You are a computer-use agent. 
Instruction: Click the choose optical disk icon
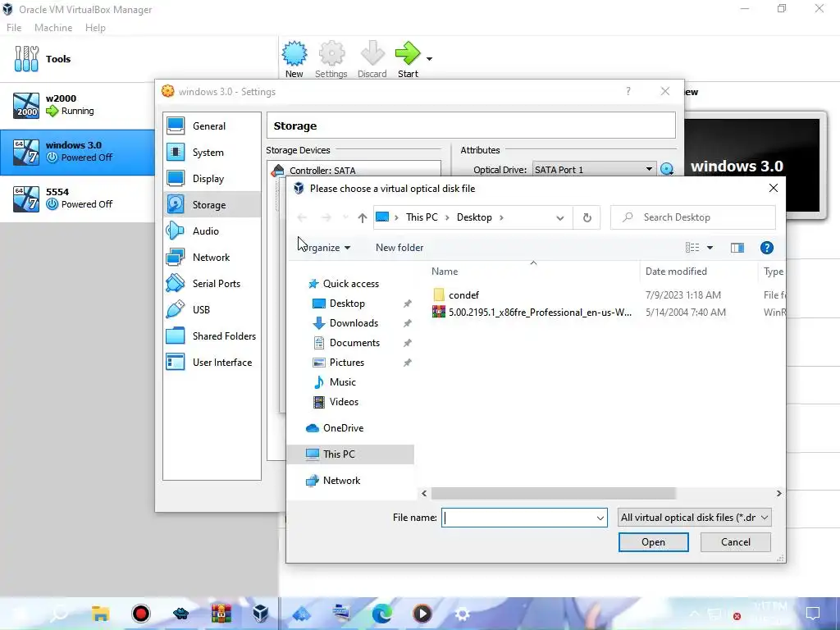tap(667, 169)
